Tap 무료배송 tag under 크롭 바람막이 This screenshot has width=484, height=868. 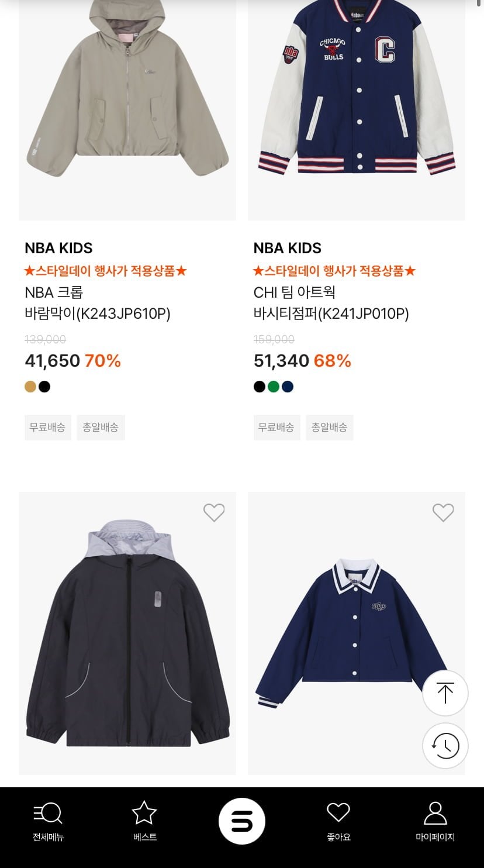tap(48, 428)
